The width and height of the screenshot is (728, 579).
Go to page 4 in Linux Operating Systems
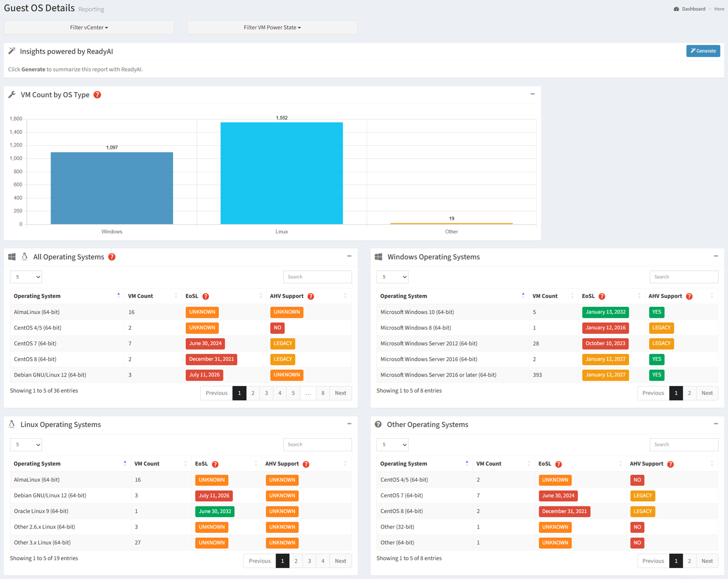click(x=323, y=561)
